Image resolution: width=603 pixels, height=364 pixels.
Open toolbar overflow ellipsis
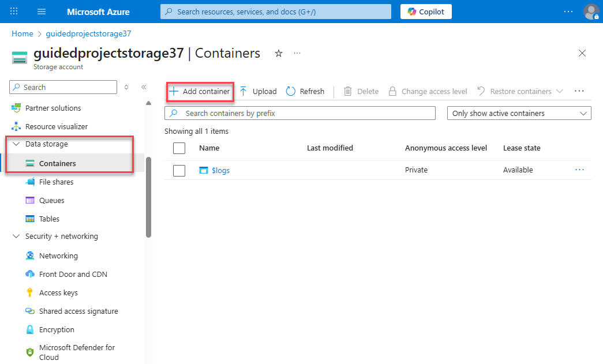(x=579, y=91)
